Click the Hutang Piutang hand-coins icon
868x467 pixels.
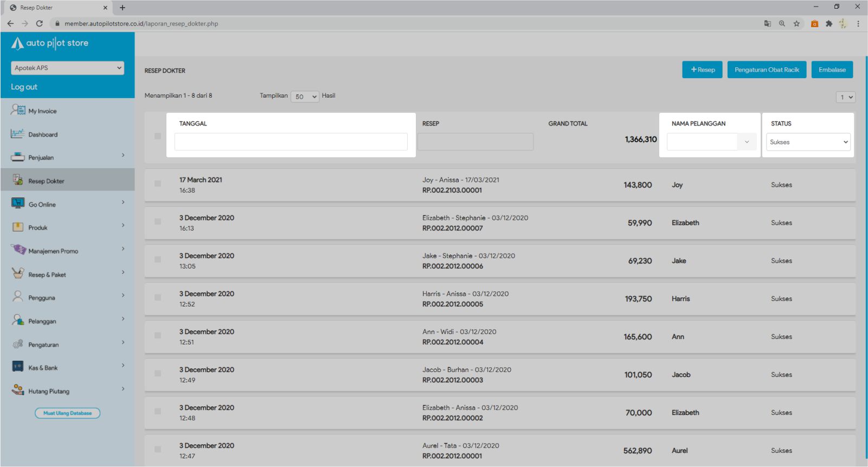18,390
